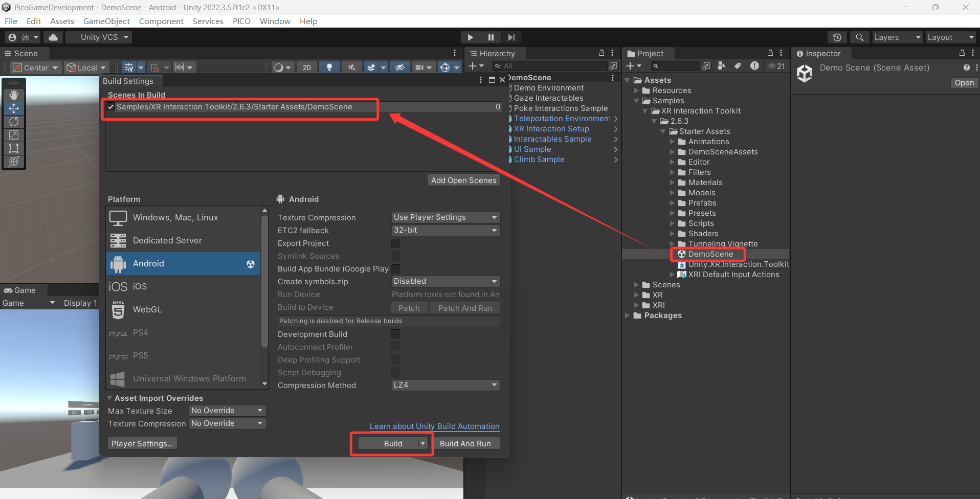980x499 pixels.
Task: Open Undo History clock icon
Action: pyautogui.click(x=837, y=37)
